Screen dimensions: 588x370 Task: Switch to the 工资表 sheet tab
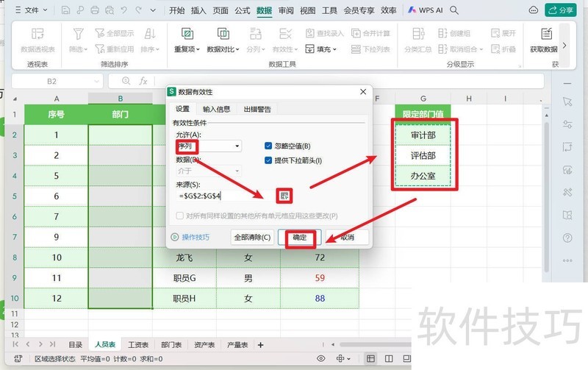point(138,344)
